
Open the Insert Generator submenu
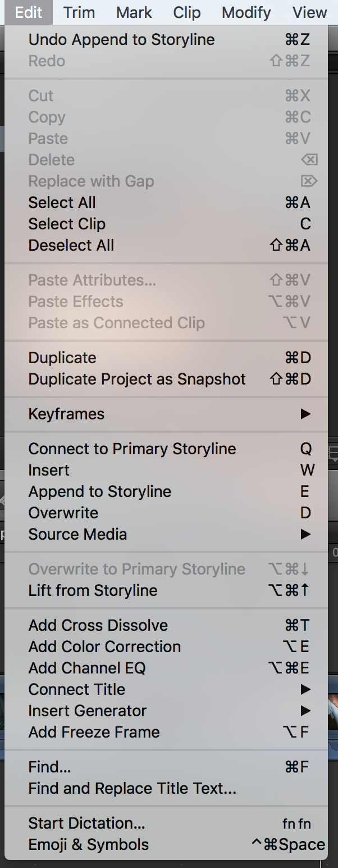(166, 711)
